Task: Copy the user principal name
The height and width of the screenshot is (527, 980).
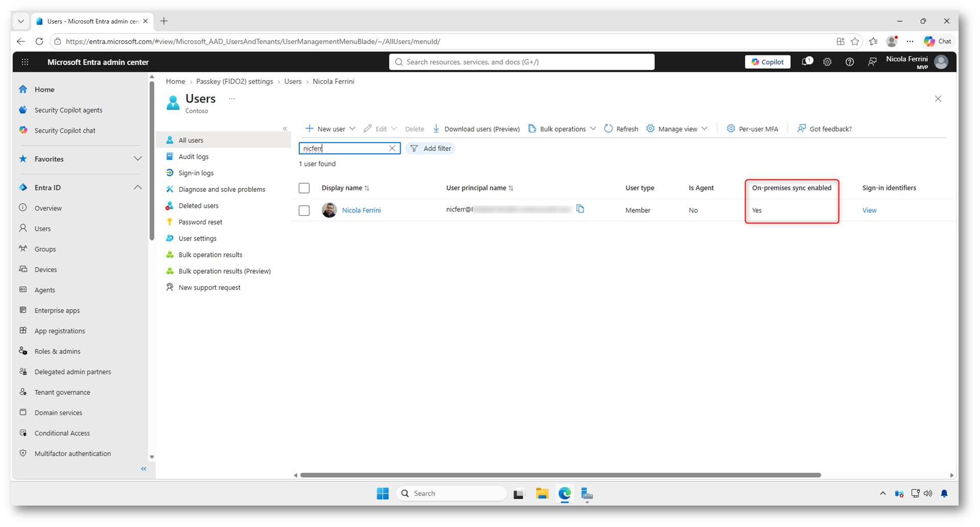Action: pyautogui.click(x=580, y=209)
